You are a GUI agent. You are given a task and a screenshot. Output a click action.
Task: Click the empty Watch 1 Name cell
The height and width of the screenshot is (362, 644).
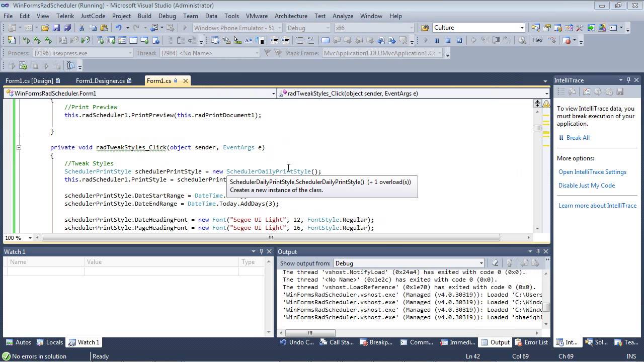click(45, 271)
